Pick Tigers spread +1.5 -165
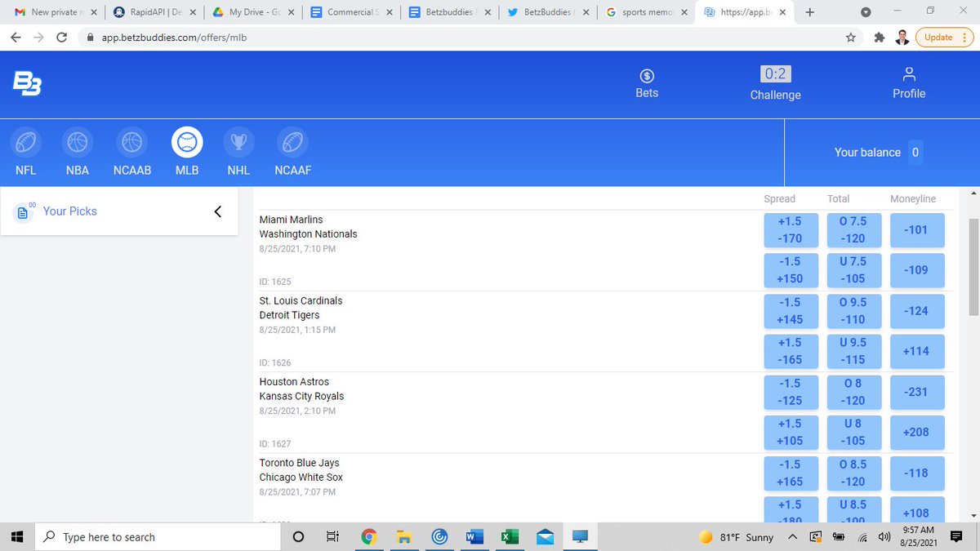This screenshot has height=551, width=980. (790, 351)
